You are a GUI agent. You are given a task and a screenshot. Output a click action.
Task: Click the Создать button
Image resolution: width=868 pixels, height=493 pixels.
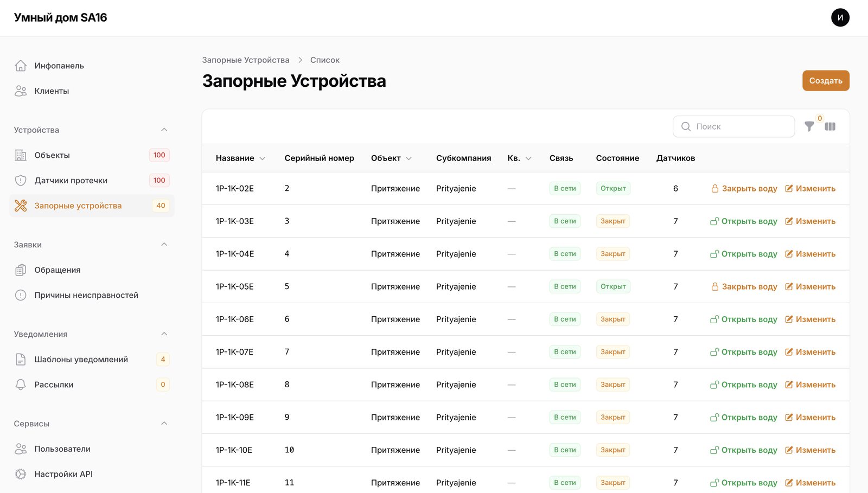click(x=826, y=81)
